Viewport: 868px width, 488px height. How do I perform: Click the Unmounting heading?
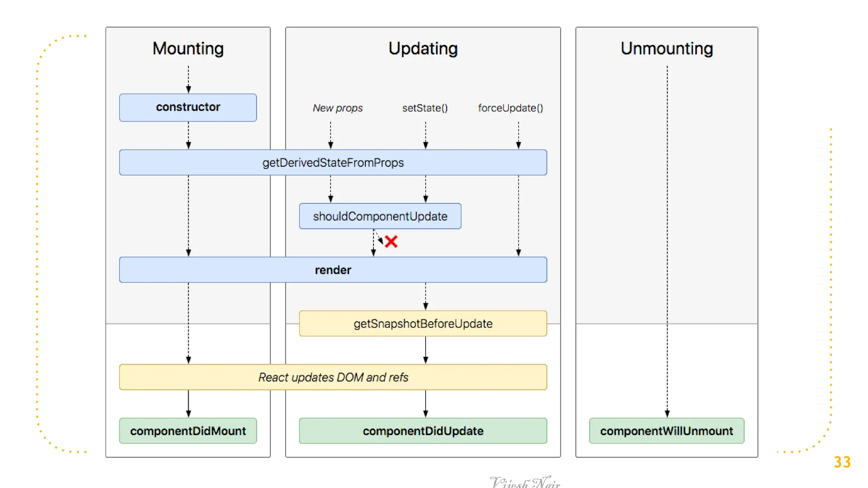(x=666, y=49)
